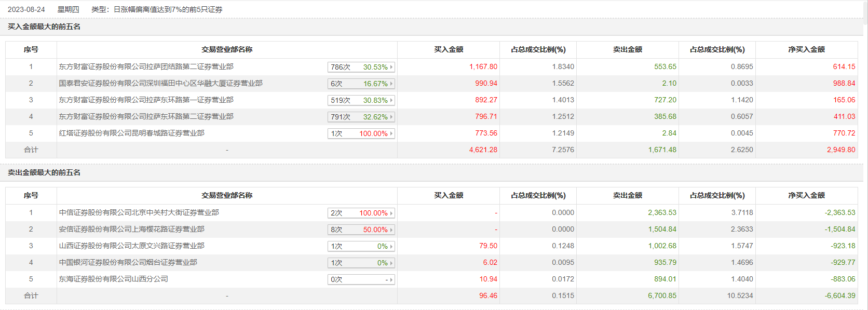
Task: Expand the 786次 30.53% listing stats box
Action: pos(361,67)
